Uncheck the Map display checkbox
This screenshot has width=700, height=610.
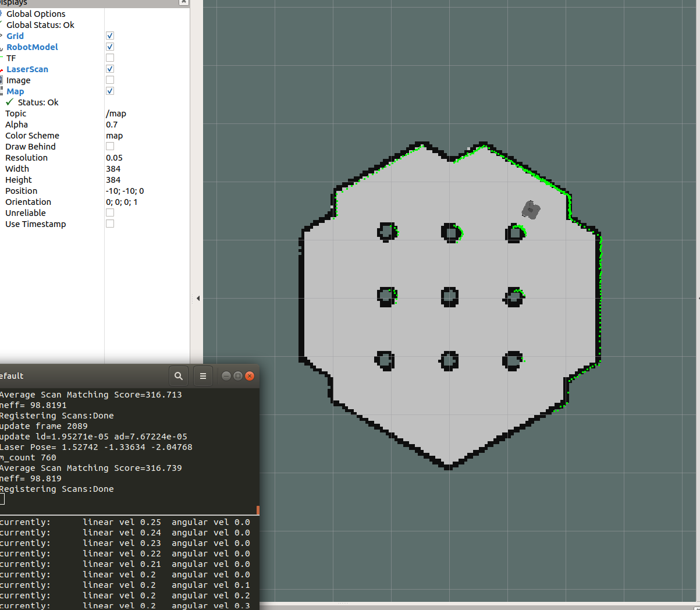[110, 91]
